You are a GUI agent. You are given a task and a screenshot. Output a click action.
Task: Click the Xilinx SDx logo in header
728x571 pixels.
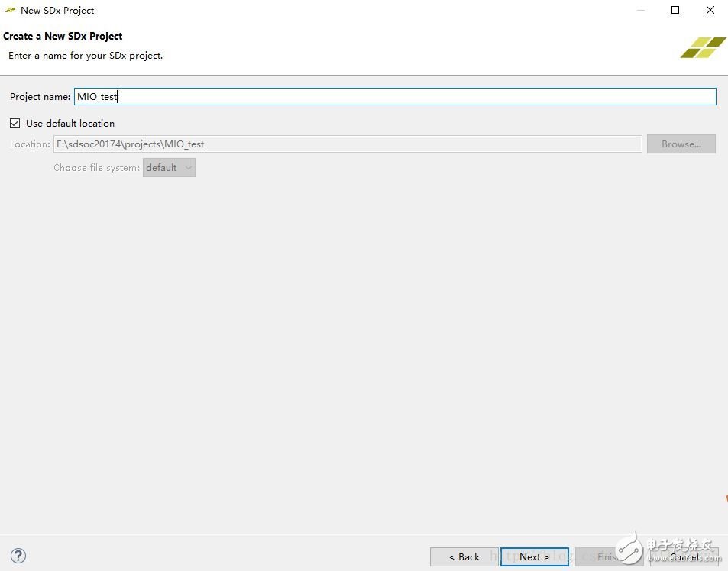(x=703, y=47)
